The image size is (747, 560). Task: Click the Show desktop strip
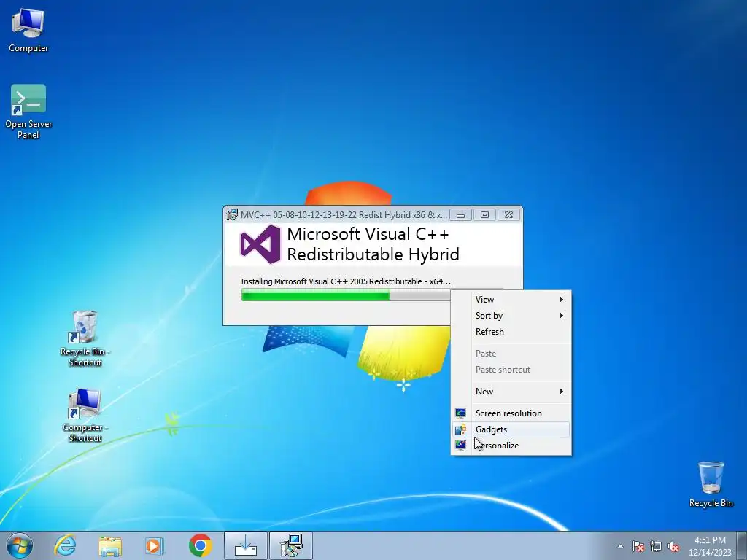pos(742,545)
